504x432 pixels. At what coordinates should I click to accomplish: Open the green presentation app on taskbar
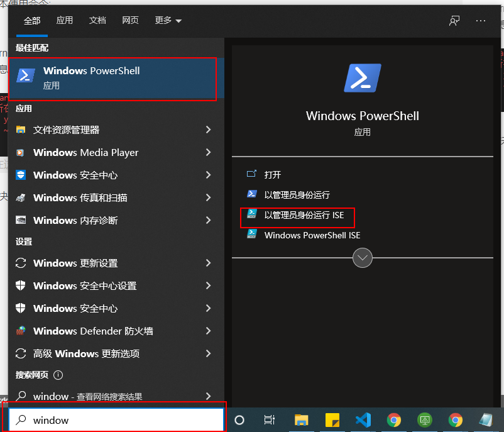tap(425, 420)
